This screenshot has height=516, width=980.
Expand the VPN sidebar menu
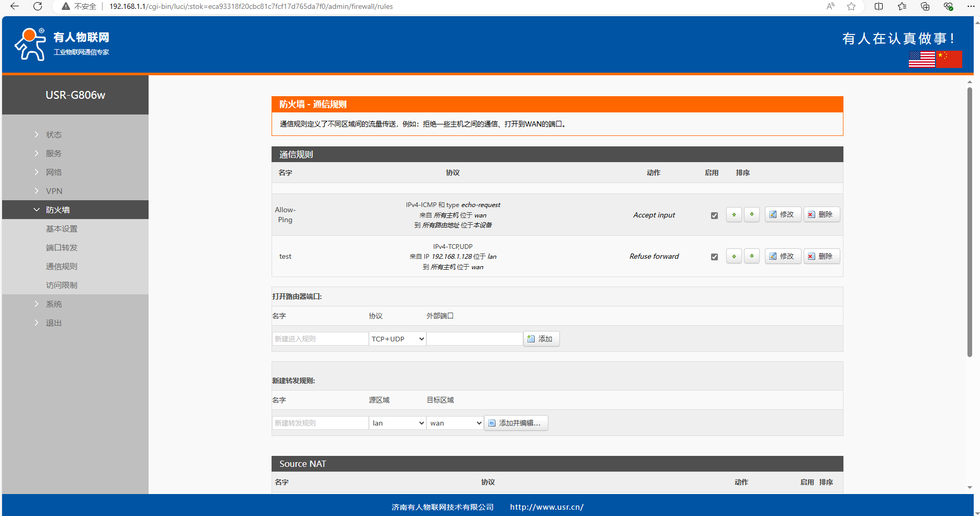54,191
